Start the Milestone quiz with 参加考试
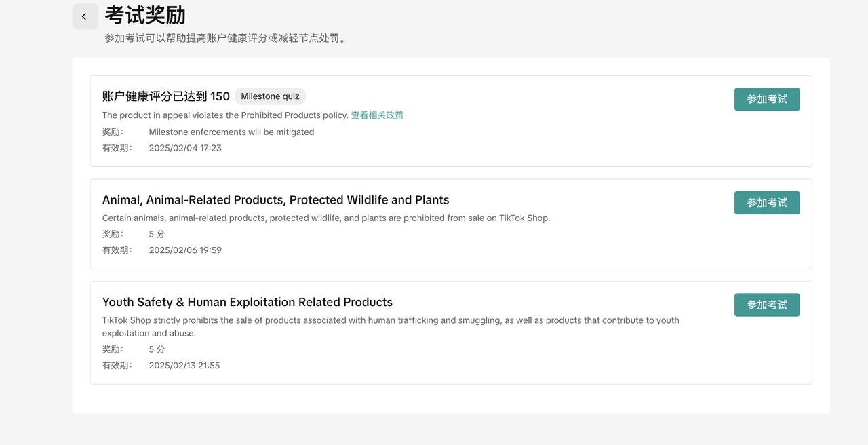 (x=766, y=99)
